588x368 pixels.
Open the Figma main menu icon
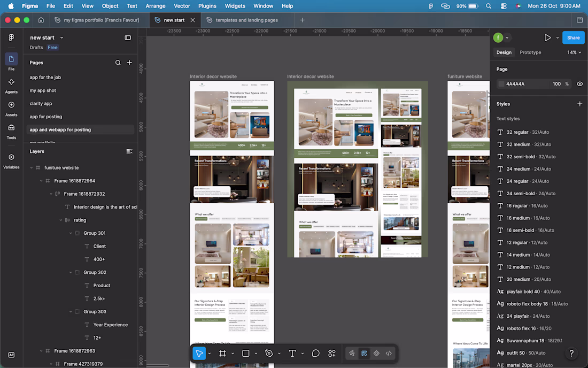[11, 37]
